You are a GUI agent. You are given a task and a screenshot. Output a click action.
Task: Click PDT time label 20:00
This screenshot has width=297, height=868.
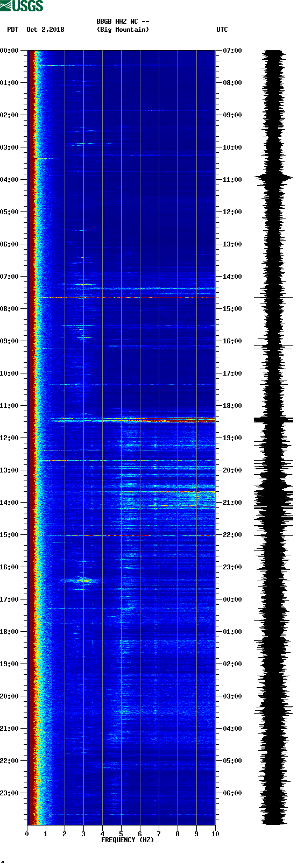(x=9, y=696)
